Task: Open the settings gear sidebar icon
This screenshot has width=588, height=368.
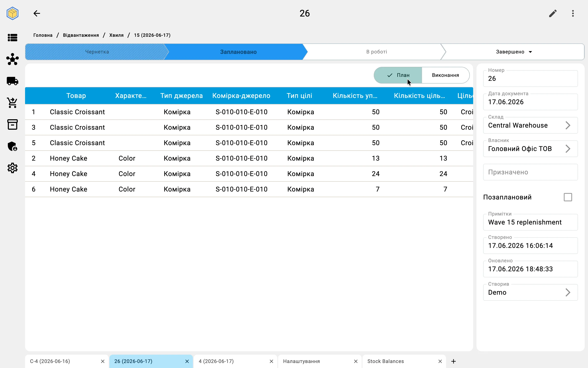Action: (x=12, y=168)
